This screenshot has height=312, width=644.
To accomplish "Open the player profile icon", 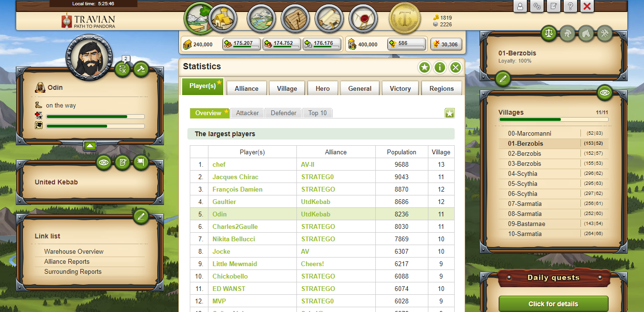I will [520, 6].
